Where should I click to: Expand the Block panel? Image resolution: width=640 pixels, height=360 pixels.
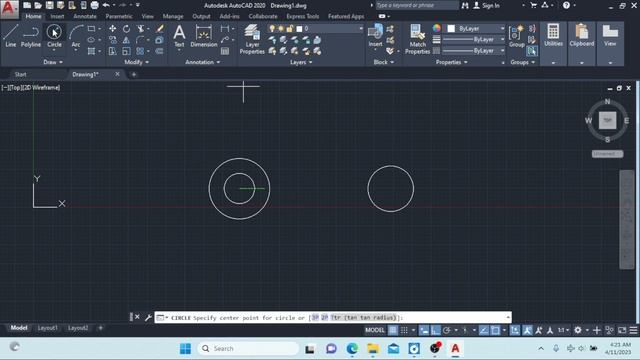[384, 62]
